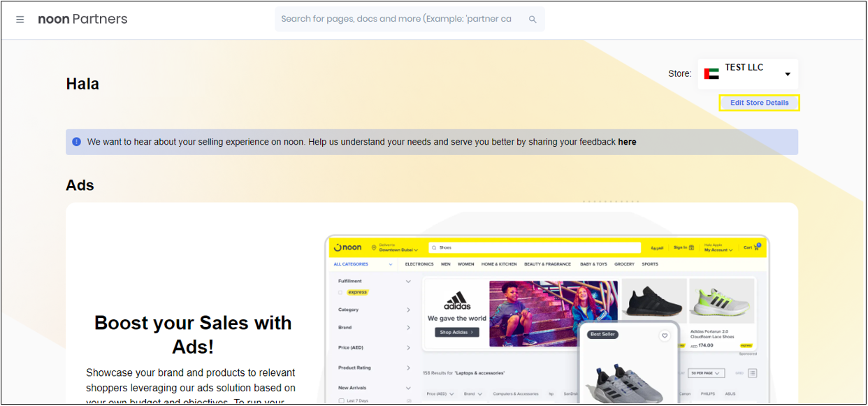Collapse the Fulfillment filter in preview
This screenshot has width=868, height=406.
(x=409, y=282)
